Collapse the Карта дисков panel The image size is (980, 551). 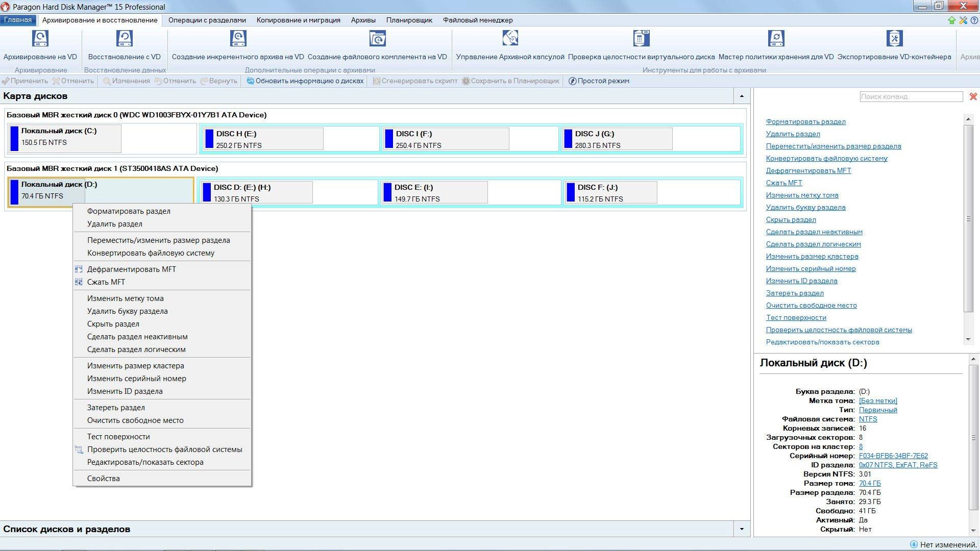742,96
